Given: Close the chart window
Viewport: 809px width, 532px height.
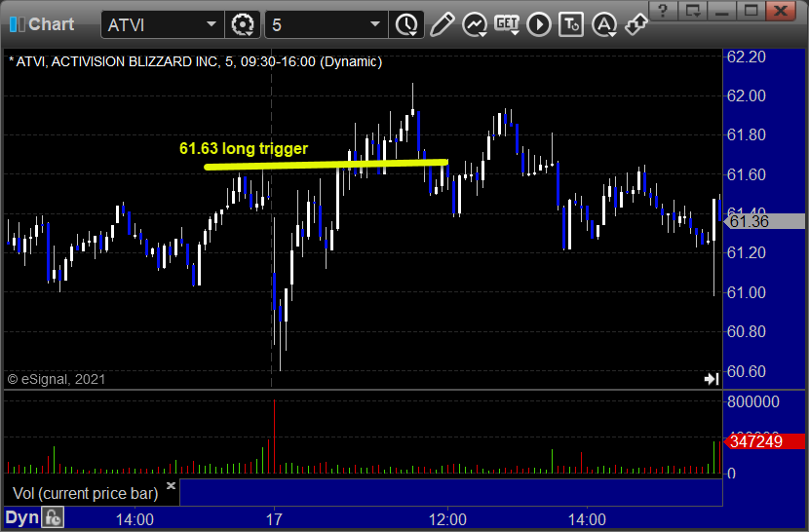Looking at the screenshot, I should 781,11.
